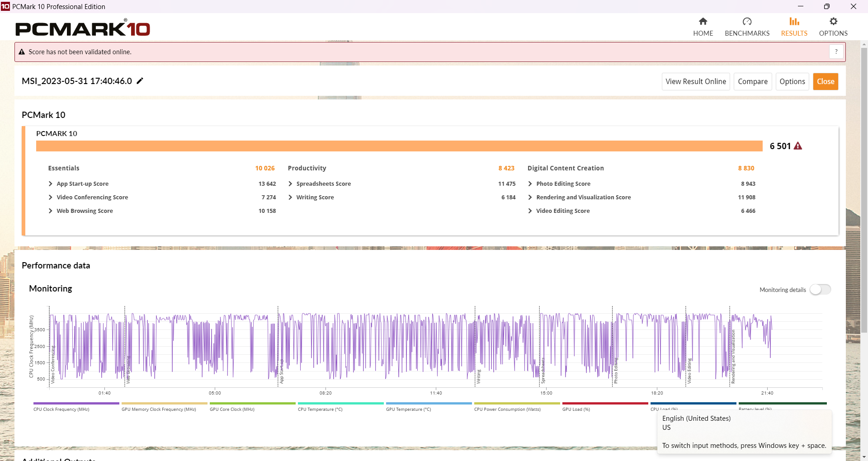The width and height of the screenshot is (868, 461).
Task: Select GPU Temperature blue legend bar
Action: pos(429,403)
